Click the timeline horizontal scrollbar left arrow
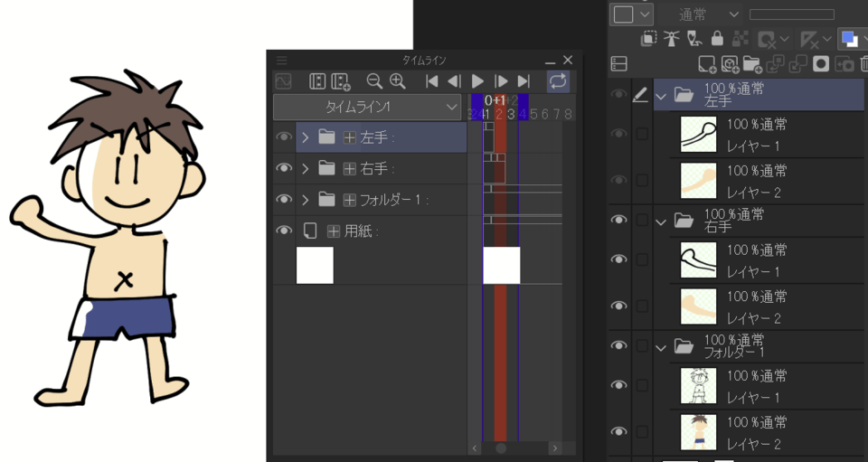This screenshot has height=462, width=868. [475, 448]
